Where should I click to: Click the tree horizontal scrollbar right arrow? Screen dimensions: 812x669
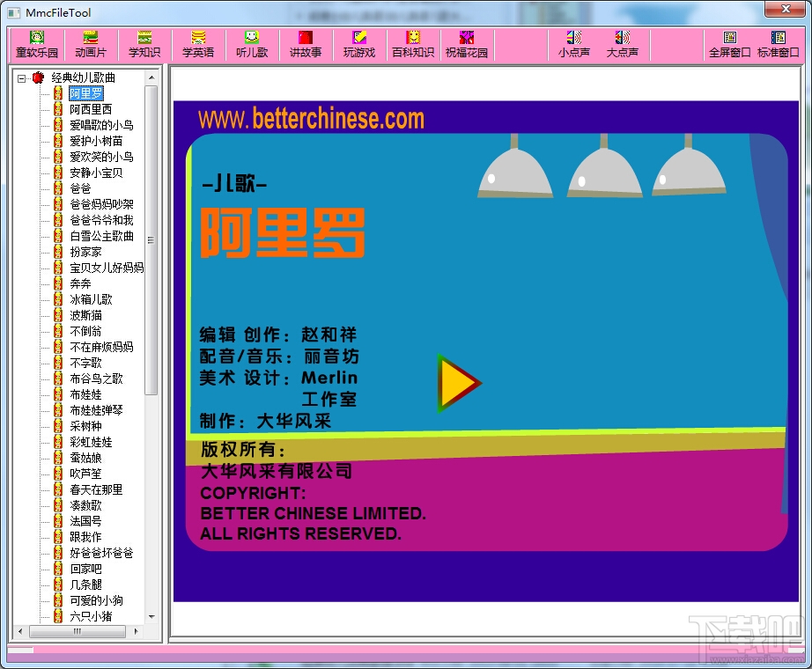click(x=137, y=631)
